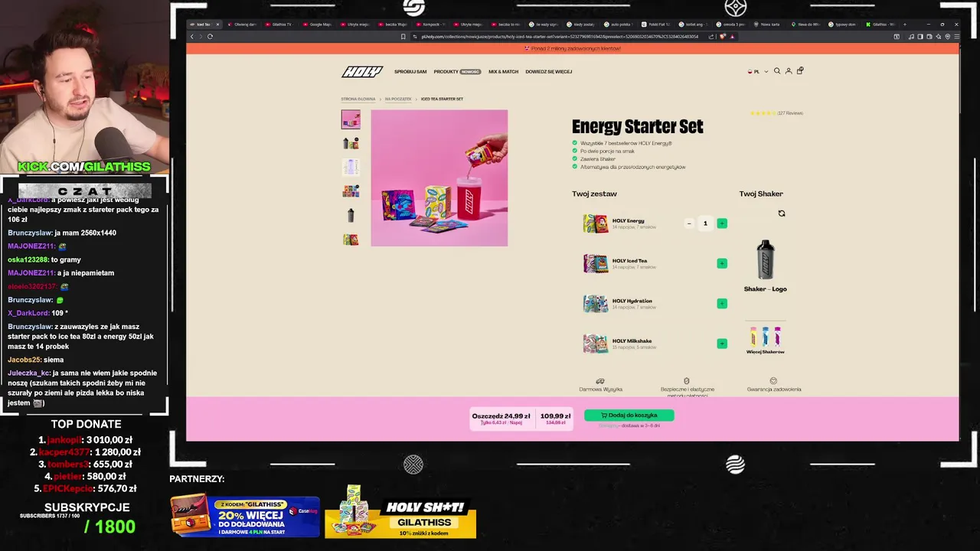The height and width of the screenshot is (551, 980).
Task: Add HOLY Iced Tea with green plus
Action: pos(722,263)
